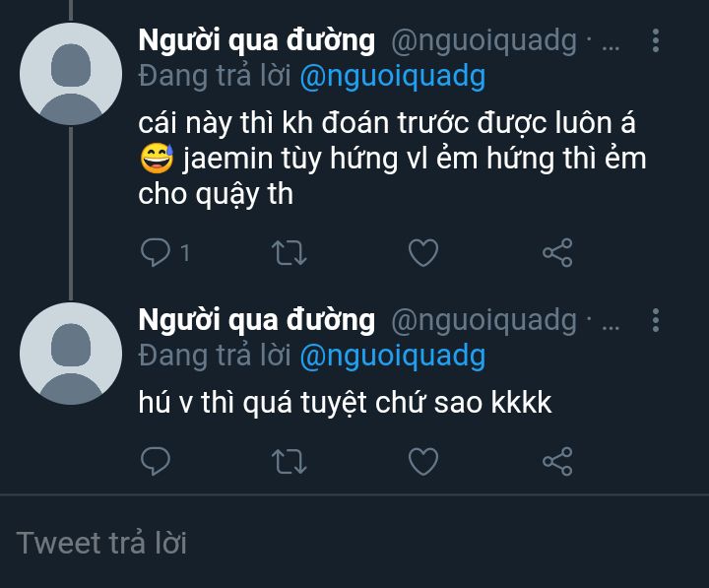Screen dimensions: 709x588
Task: Focus the "Tweet trả lời" reply field
Action: click(295, 543)
